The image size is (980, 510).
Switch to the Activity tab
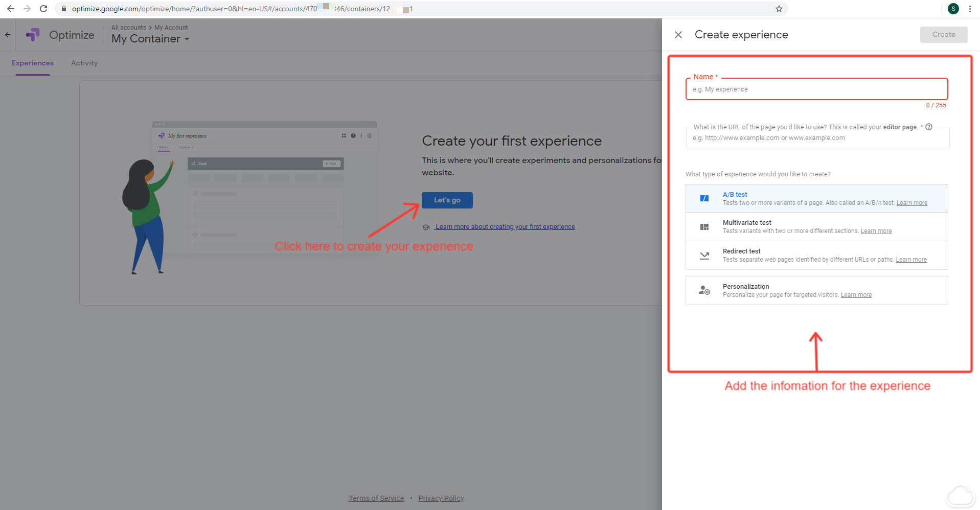(x=84, y=63)
